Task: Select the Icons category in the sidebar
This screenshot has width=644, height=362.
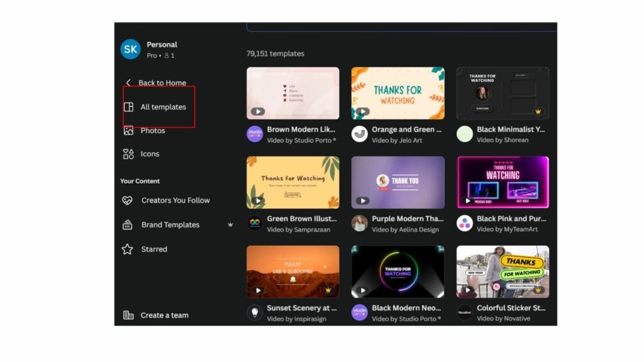Action: [x=149, y=154]
